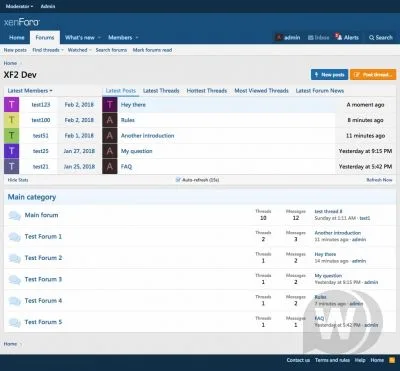Open Test Forum 5 link
Image resolution: width=400 pixels, height=371 pixels.
43,322
